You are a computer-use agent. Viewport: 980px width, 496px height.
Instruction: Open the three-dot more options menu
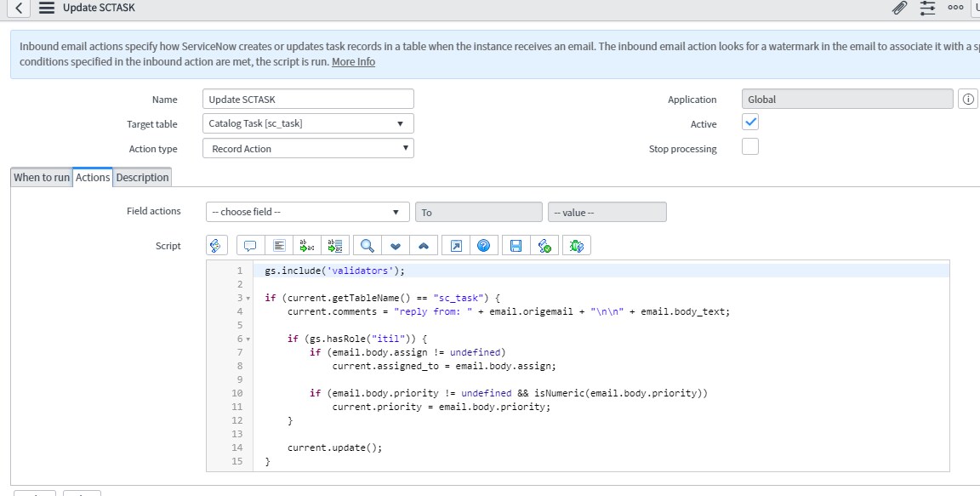click(x=955, y=9)
